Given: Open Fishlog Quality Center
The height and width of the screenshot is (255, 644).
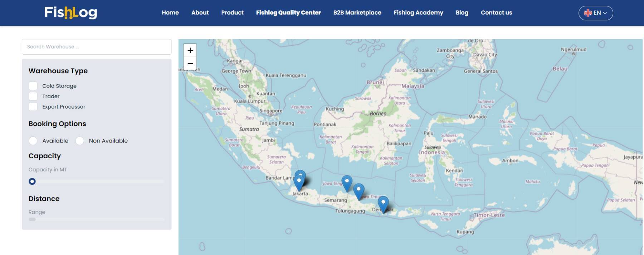Looking at the screenshot, I should [x=288, y=12].
